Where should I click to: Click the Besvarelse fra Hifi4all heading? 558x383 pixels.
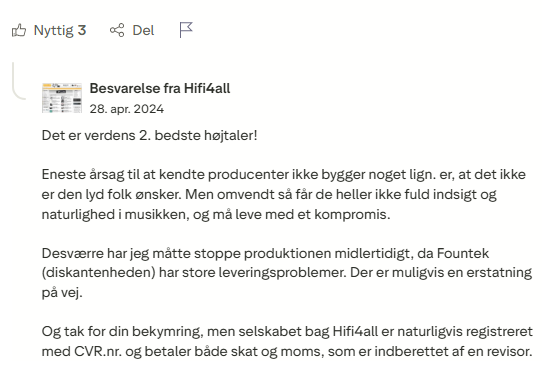160,88
